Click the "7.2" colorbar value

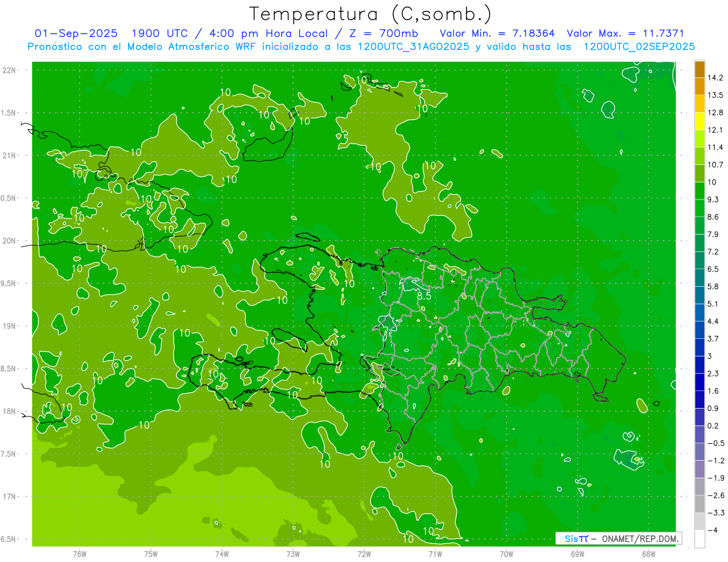tap(713, 252)
